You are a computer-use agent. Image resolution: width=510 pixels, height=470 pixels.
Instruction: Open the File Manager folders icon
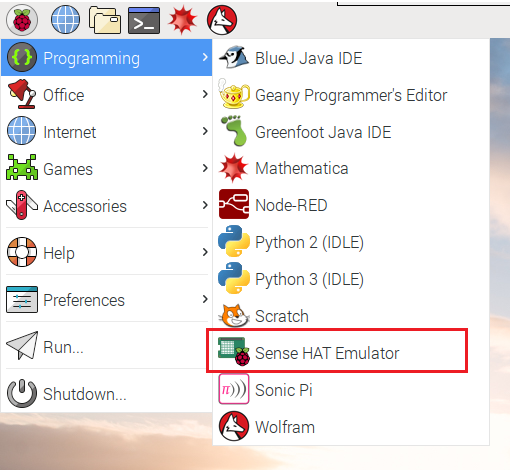pyautogui.click(x=105, y=20)
